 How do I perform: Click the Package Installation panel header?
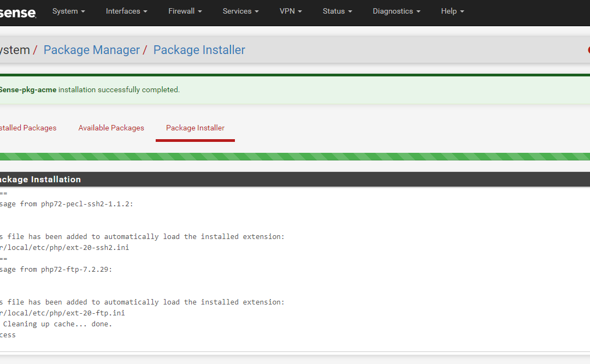(x=295, y=180)
